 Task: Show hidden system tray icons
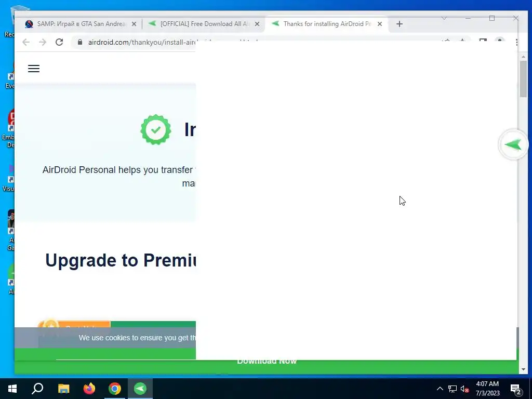coord(440,389)
